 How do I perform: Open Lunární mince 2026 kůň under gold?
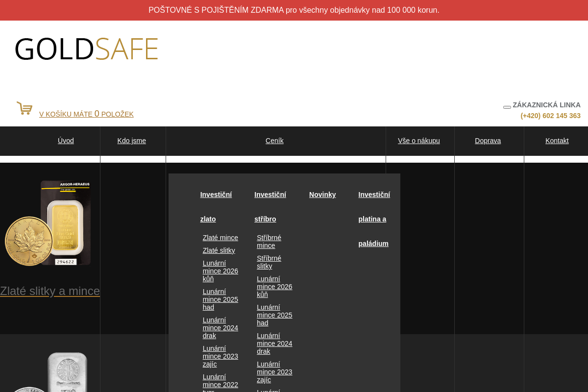tap(220, 271)
